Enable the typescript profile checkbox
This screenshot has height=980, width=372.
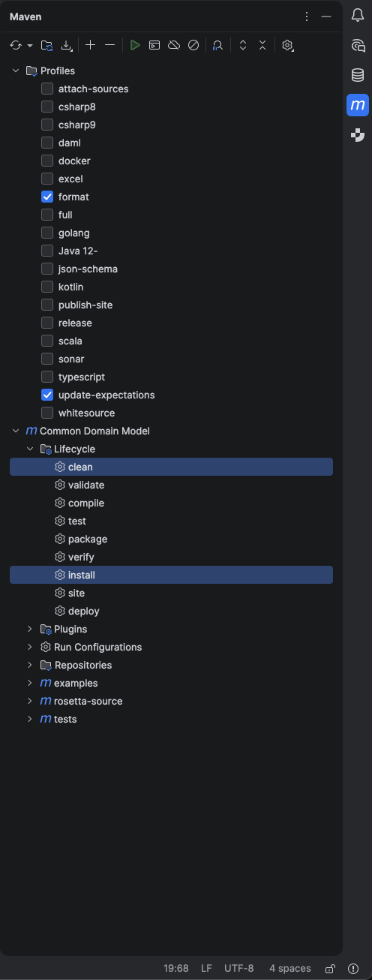tap(47, 377)
